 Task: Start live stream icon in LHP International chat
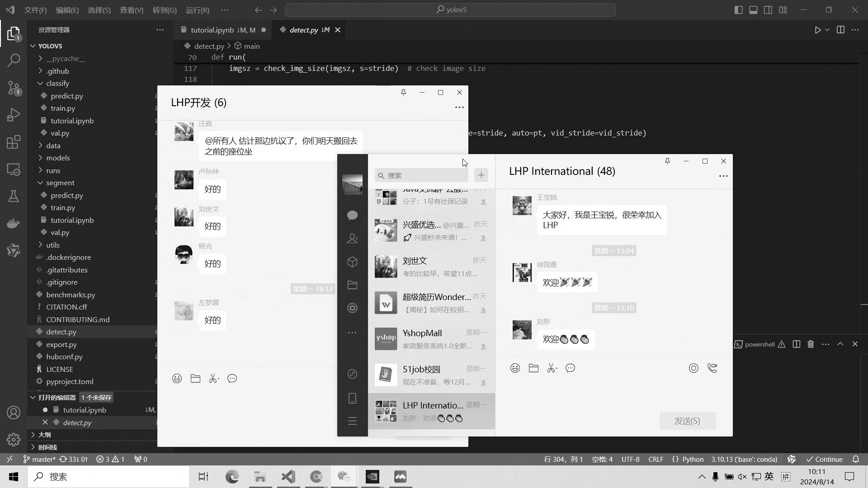click(x=693, y=368)
